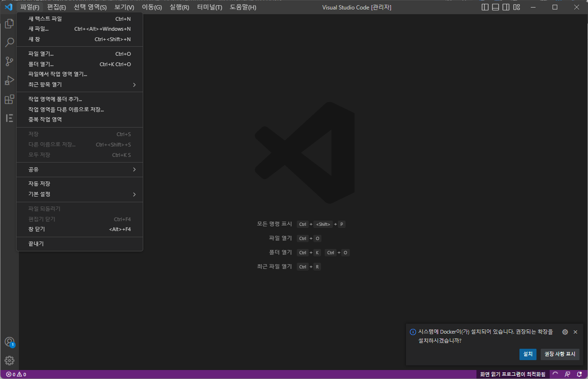
Task: Select 새 파일... menu entry
Action: [x=79, y=29]
